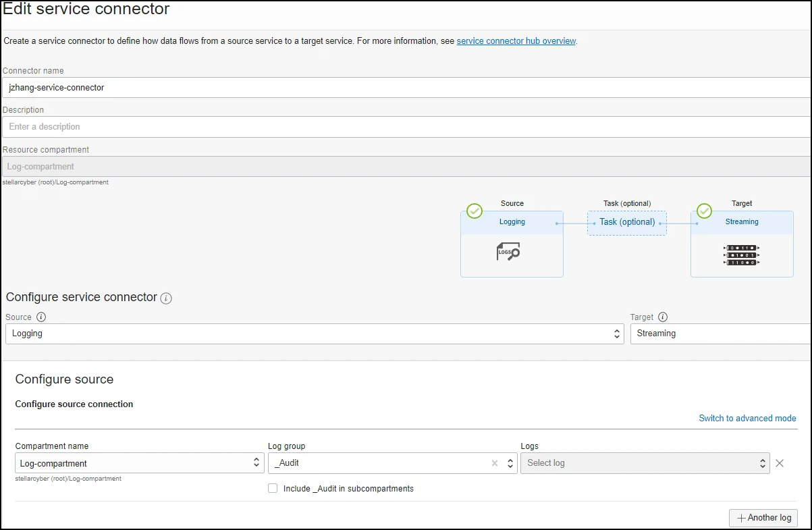Open service connector hub overview link
Image resolution: width=812 pixels, height=530 pixels.
pyautogui.click(x=516, y=41)
